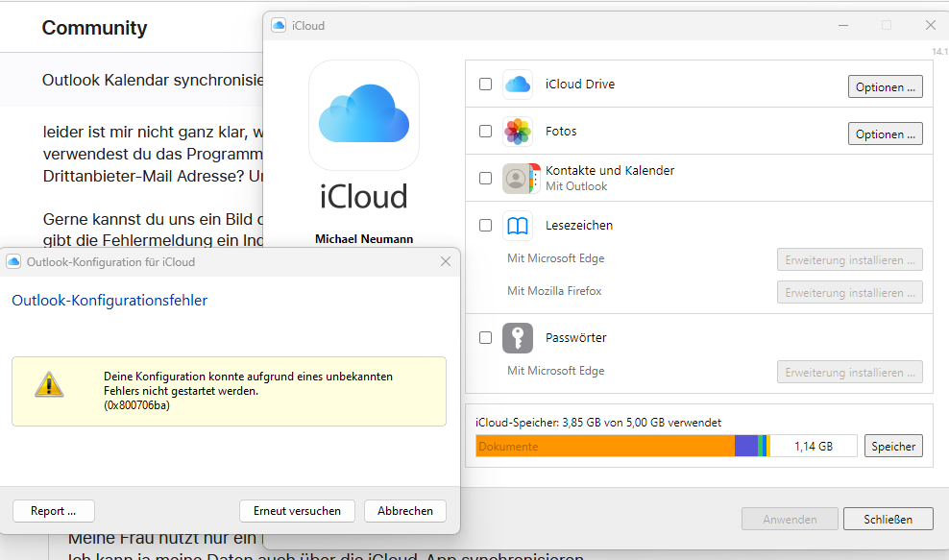This screenshot has height=560, width=949.
Task: Open Optionen for iCloud Drive
Action: click(885, 87)
